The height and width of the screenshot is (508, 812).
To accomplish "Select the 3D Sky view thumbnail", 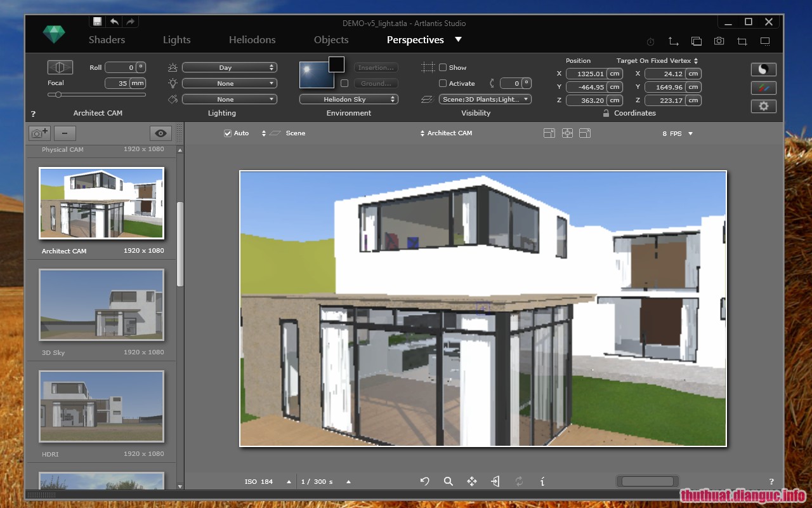I will 101,305.
